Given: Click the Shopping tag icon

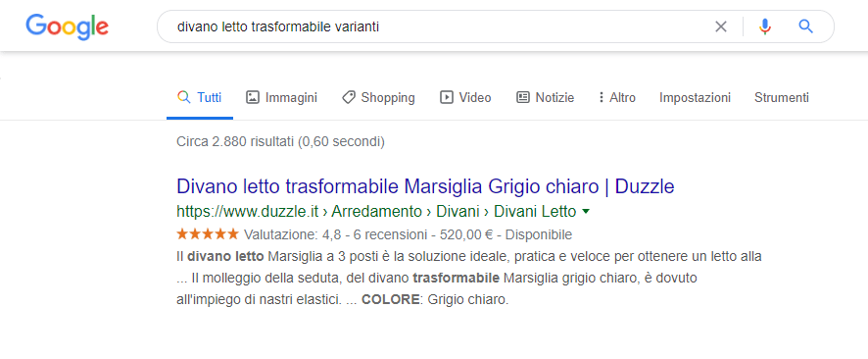Looking at the screenshot, I should (x=348, y=97).
